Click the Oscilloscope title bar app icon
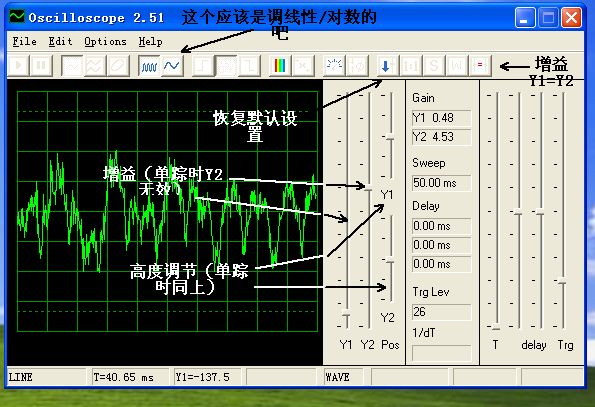This screenshot has height=407, width=595. pos(17,17)
